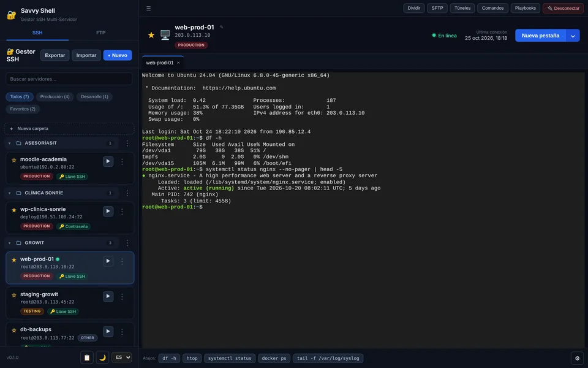Click the PRODUCTION badge under web-prod-01 header
Viewport: 588px width, 368px height.
click(x=191, y=45)
